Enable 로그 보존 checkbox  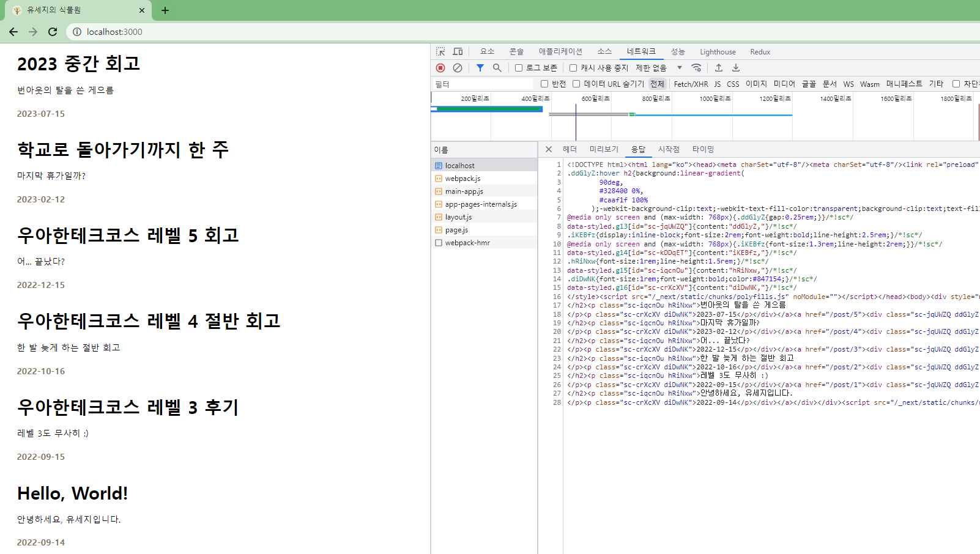(519, 68)
